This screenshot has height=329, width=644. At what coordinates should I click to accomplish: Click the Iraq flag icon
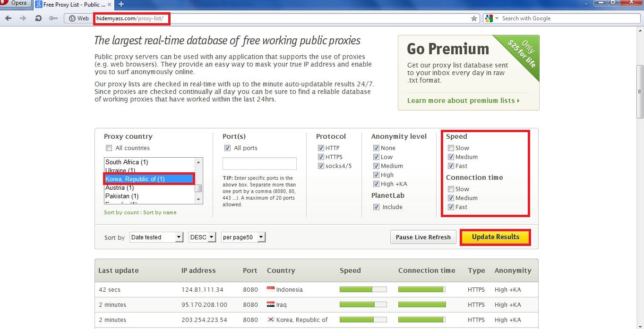(271, 304)
